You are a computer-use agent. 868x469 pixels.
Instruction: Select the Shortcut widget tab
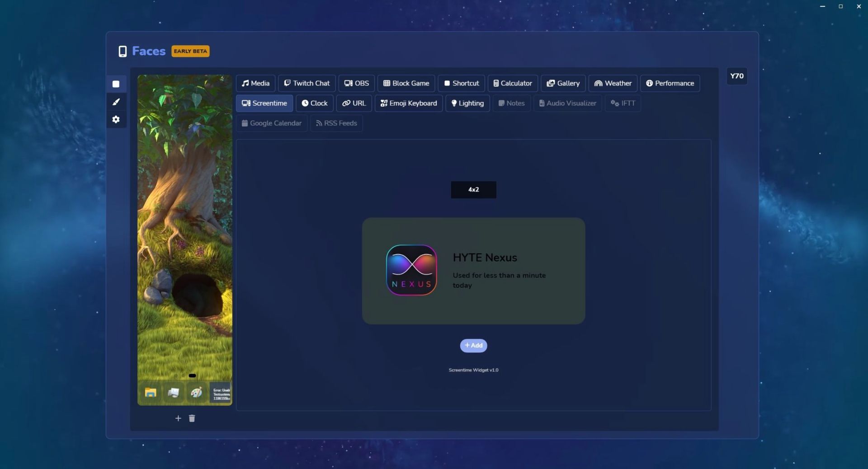(x=462, y=83)
